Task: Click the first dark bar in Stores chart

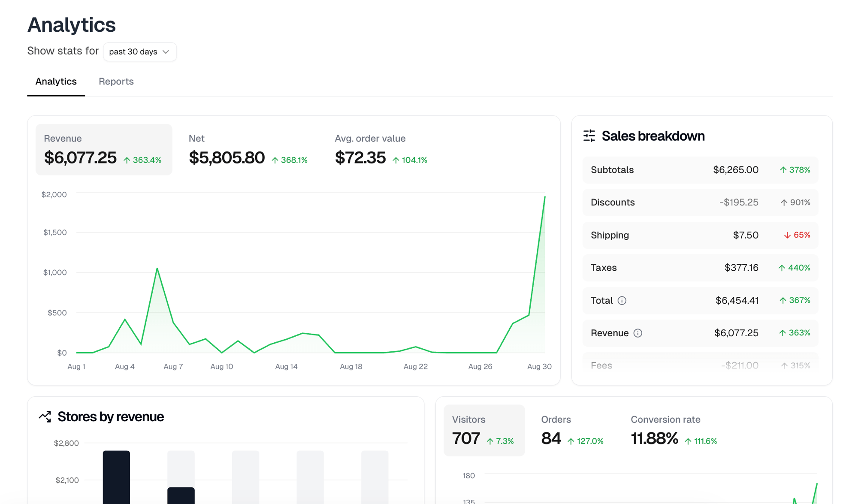Action: (116, 477)
